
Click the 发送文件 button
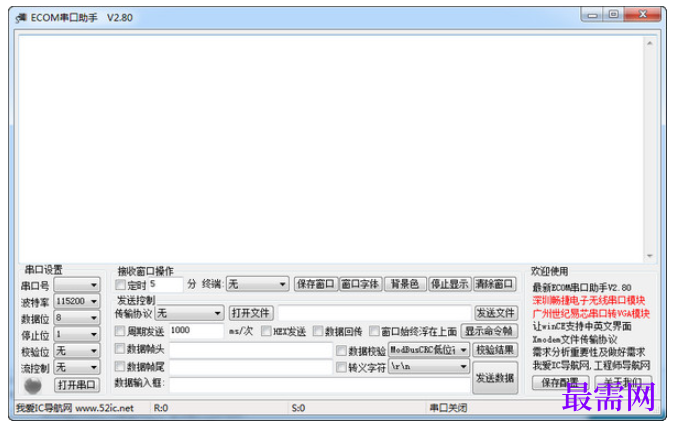click(496, 313)
